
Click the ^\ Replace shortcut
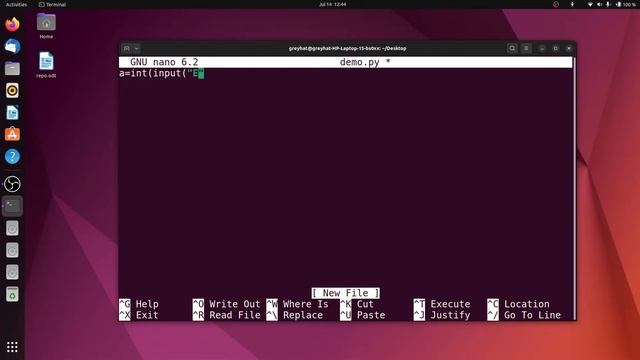pos(295,315)
